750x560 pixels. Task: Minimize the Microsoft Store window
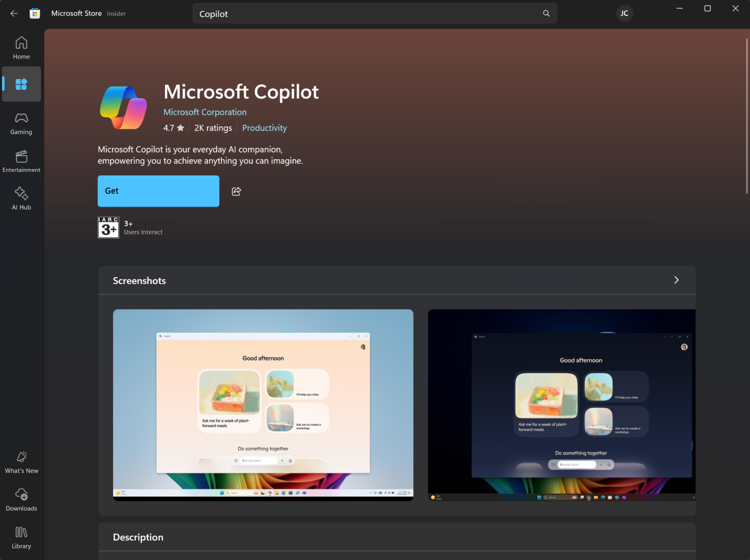(679, 8)
